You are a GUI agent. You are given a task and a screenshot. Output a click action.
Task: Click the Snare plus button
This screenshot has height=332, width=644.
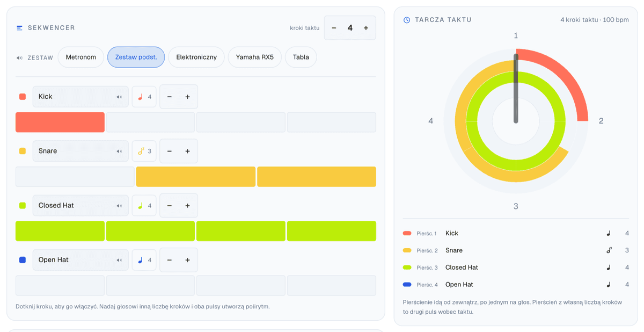point(188,151)
